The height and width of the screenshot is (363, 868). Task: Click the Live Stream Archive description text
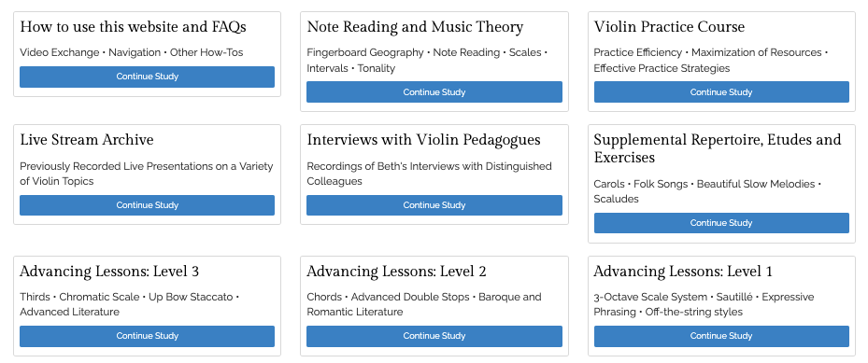(147, 174)
